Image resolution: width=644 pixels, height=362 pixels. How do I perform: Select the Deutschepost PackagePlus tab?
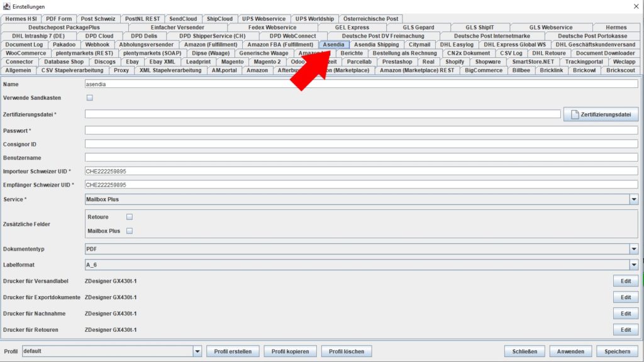tap(64, 28)
